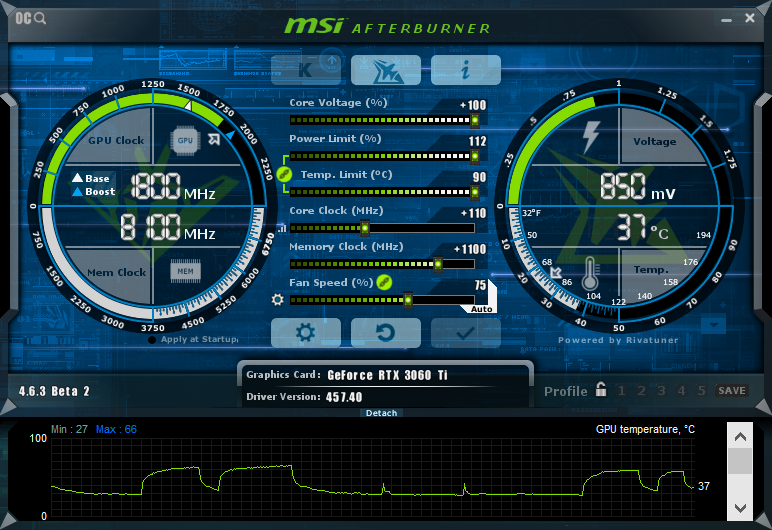Open the voltage-frequency curve editor icon
772x530 pixels.
click(x=214, y=139)
